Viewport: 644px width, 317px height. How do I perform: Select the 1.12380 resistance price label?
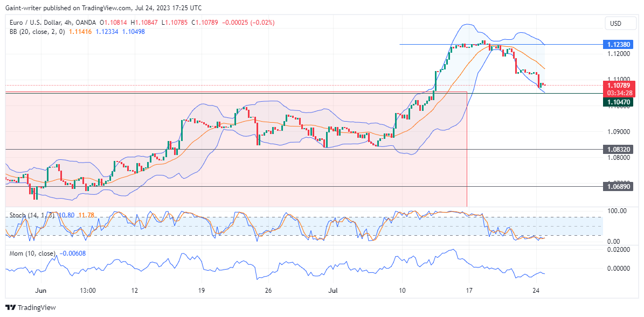pyautogui.click(x=619, y=44)
